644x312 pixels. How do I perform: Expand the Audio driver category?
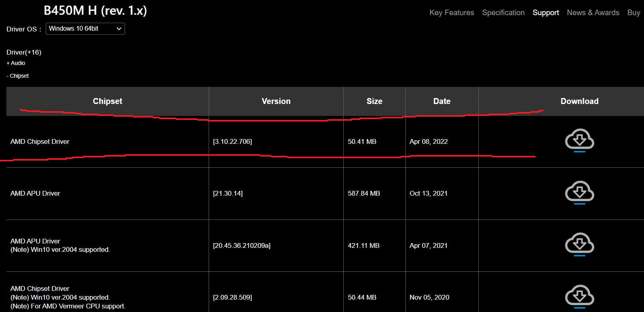pyautogui.click(x=16, y=63)
